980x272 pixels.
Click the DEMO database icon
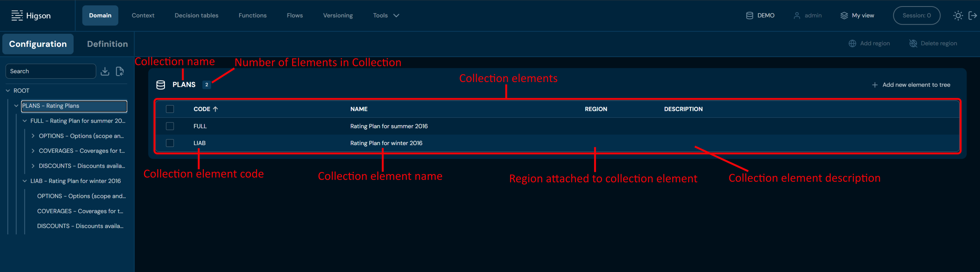pyautogui.click(x=749, y=15)
